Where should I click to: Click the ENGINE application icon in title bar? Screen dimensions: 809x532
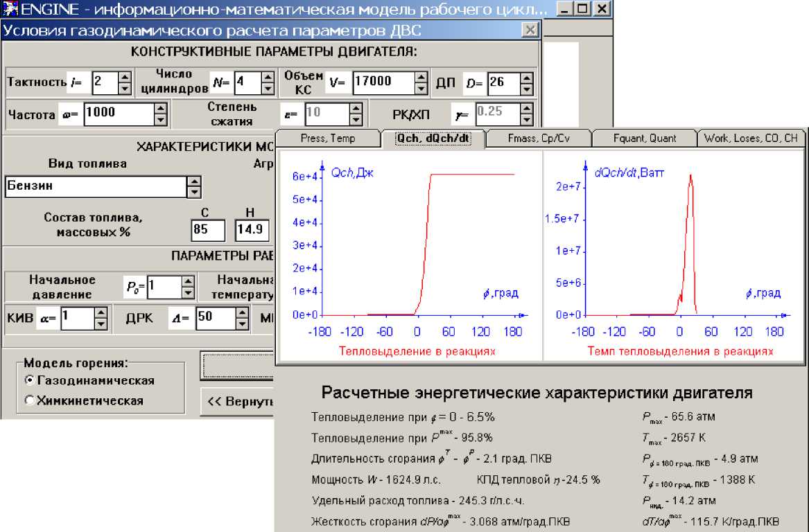[x=10, y=9]
